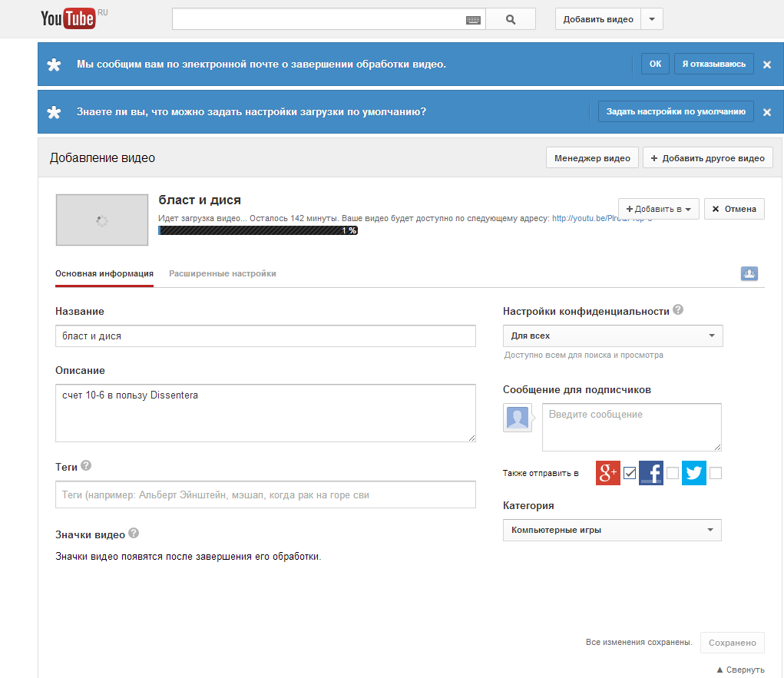The image size is (784, 678).
Task: Click Задать настройки по умолчанию
Action: (676, 111)
